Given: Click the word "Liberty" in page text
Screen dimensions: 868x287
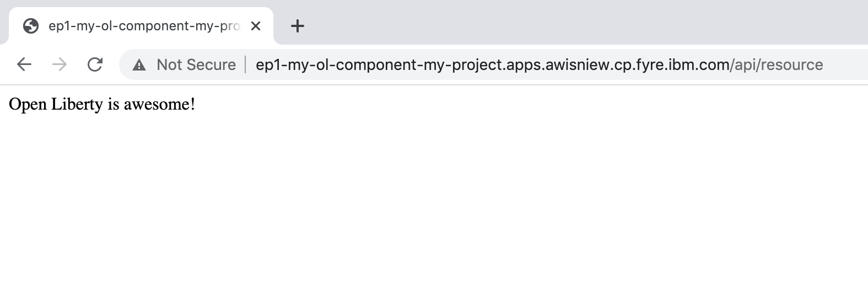Looking at the screenshot, I should 77,104.
